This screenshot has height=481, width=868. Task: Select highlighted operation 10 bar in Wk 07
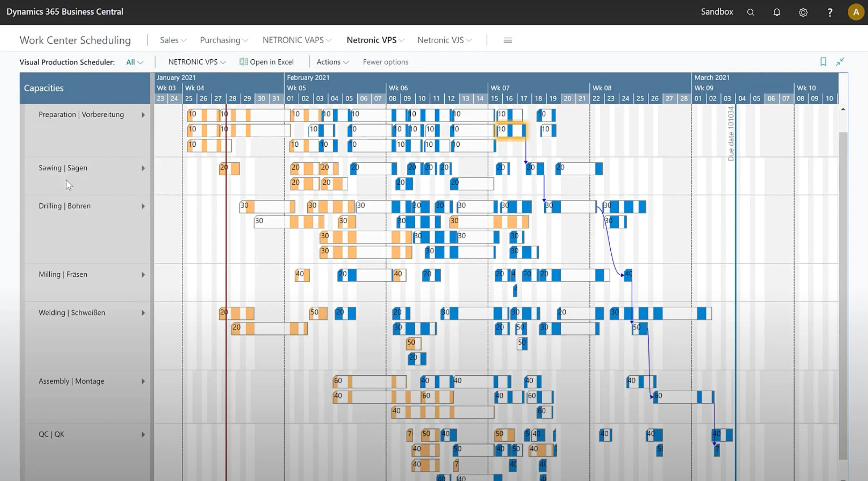click(511, 130)
